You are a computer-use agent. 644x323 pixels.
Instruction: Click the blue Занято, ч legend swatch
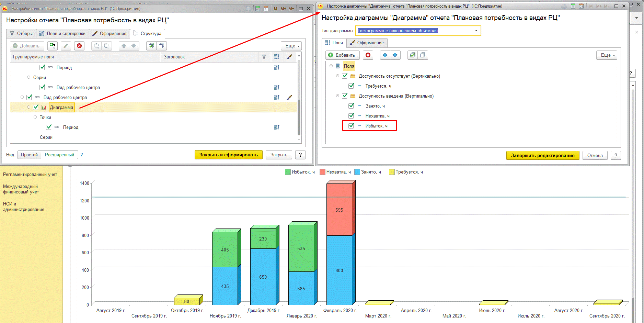357,172
